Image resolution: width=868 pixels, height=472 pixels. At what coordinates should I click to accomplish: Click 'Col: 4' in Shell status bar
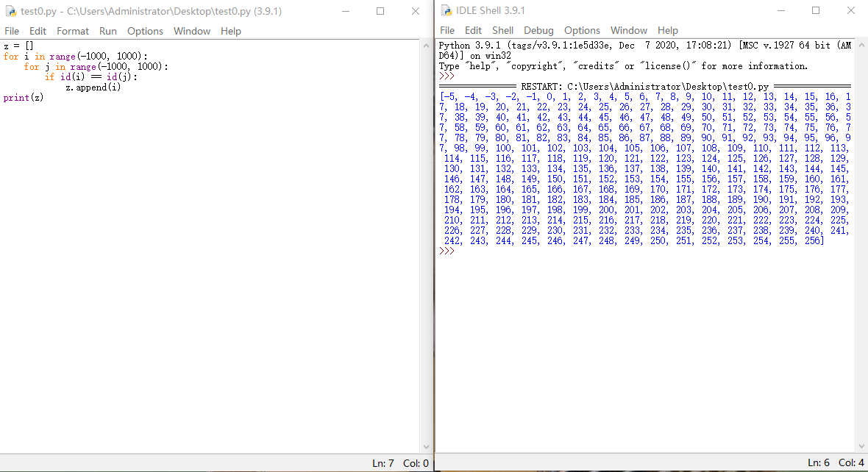pos(851,462)
